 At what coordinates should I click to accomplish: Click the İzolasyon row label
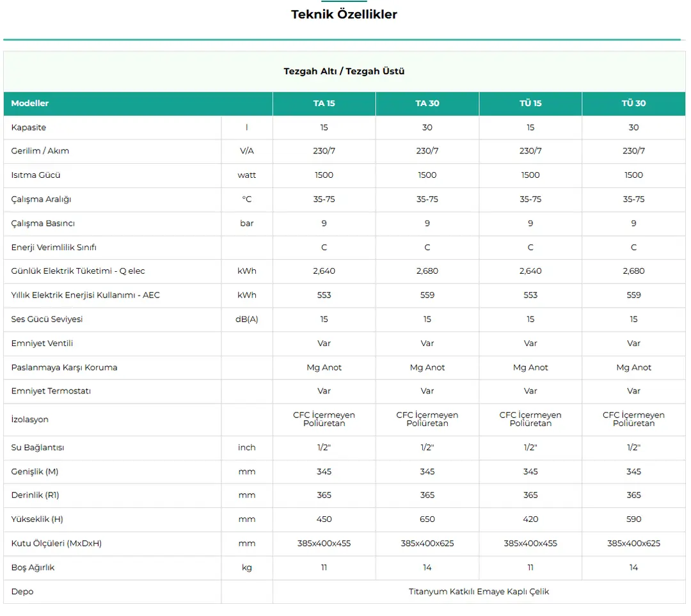coord(29,420)
